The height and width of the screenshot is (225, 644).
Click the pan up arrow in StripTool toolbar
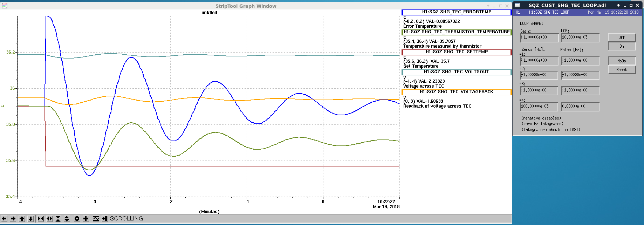click(x=22, y=219)
